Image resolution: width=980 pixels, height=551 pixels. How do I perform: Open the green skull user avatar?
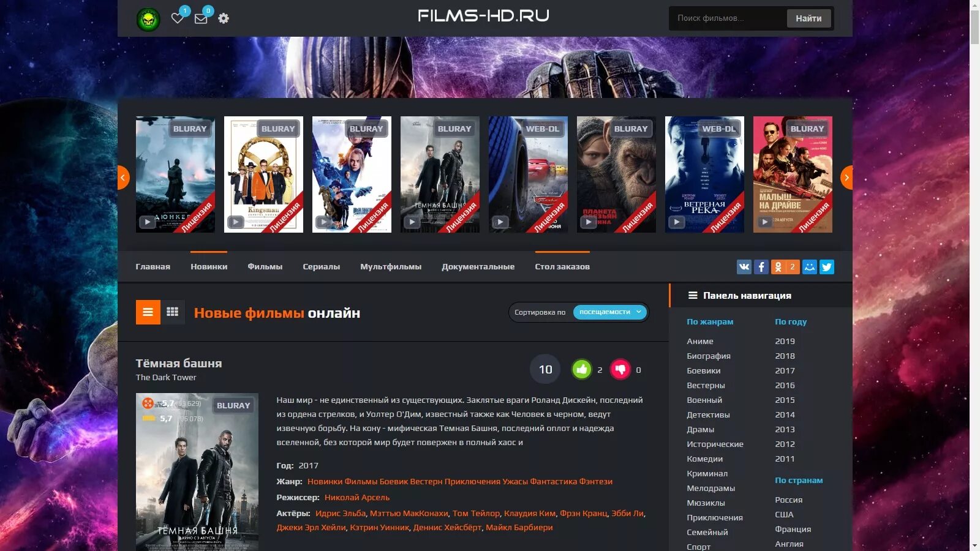148,20
